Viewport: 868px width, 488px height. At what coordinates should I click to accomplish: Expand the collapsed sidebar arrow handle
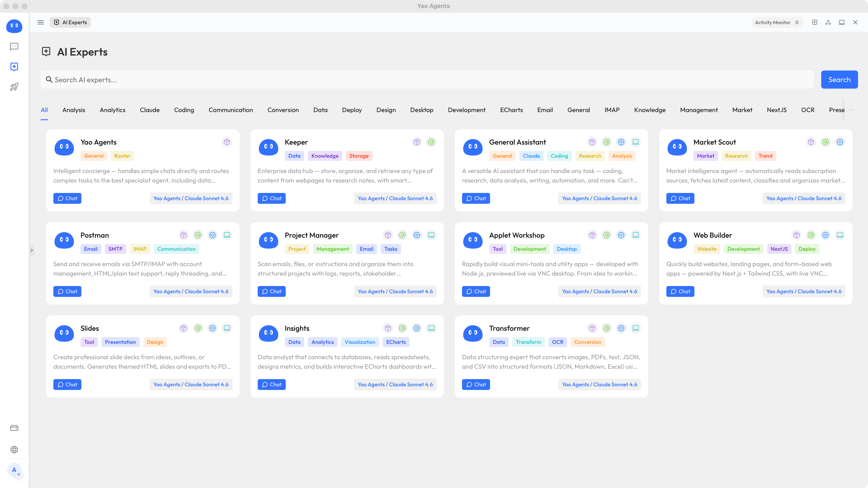32,250
